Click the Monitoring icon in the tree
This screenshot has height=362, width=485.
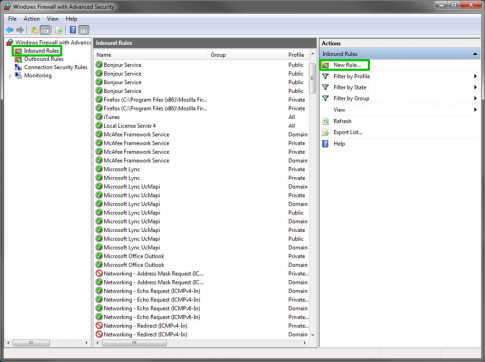click(x=19, y=75)
